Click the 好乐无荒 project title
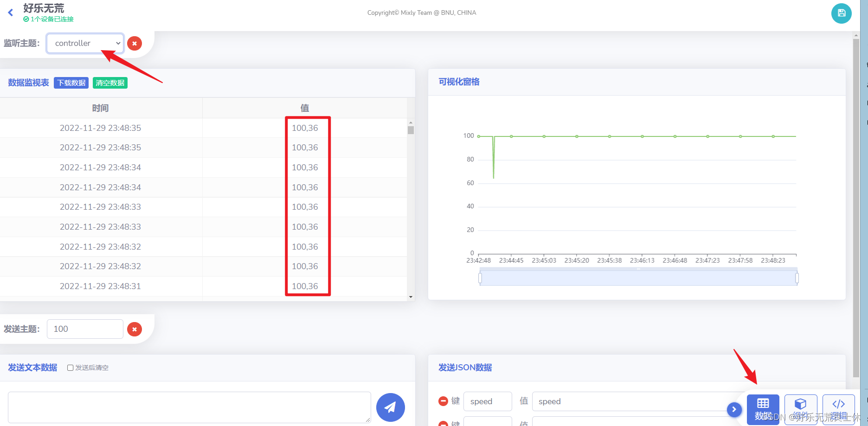This screenshot has height=426, width=868. pyautogui.click(x=44, y=8)
